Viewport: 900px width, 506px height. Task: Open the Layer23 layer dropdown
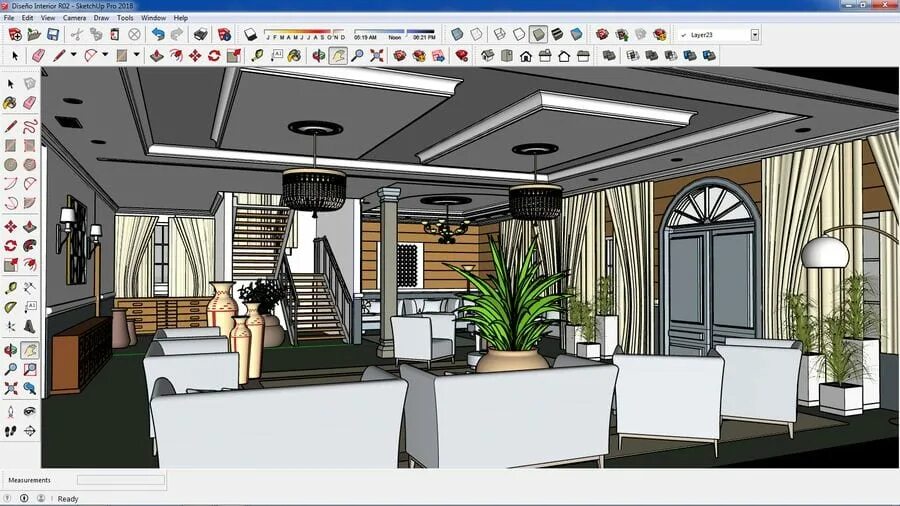point(755,35)
